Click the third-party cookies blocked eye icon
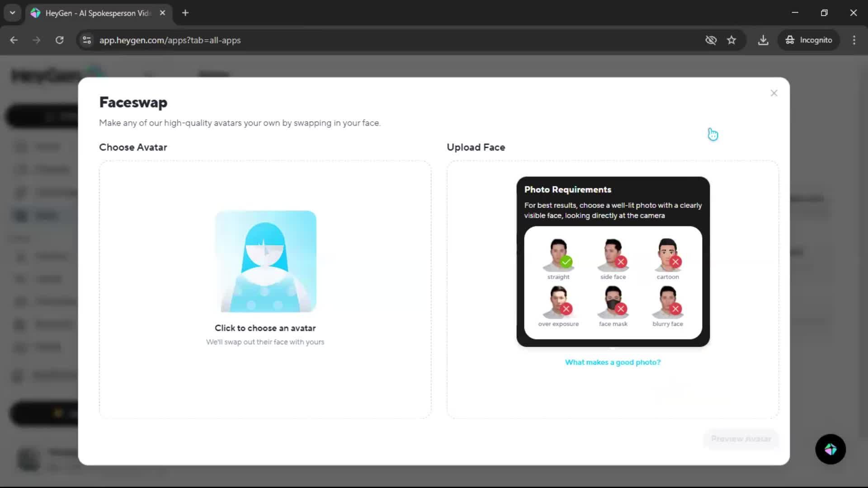Viewport: 868px width, 488px height. (x=711, y=40)
